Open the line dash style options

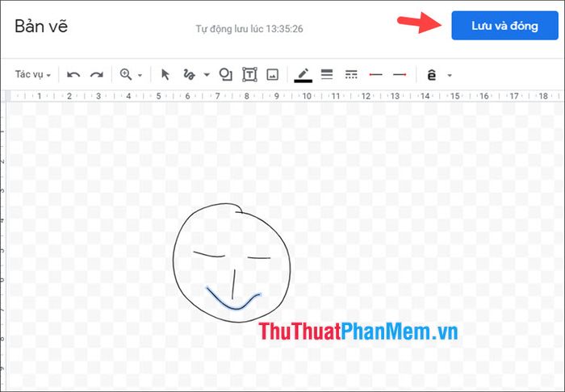351,74
